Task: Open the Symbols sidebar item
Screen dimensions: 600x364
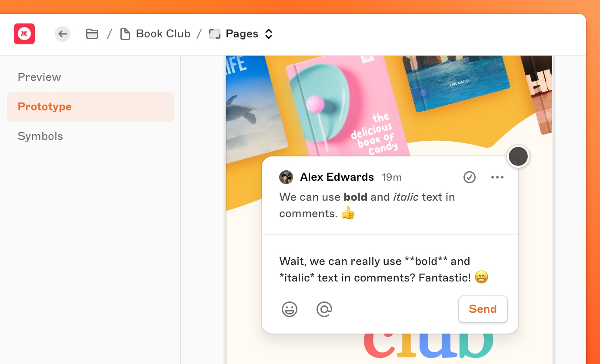Action: click(x=40, y=136)
